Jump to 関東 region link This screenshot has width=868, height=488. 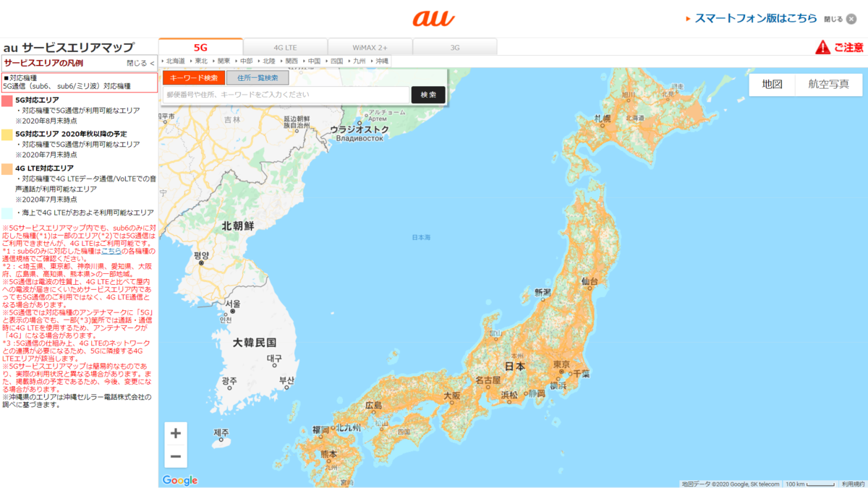pyautogui.click(x=223, y=61)
